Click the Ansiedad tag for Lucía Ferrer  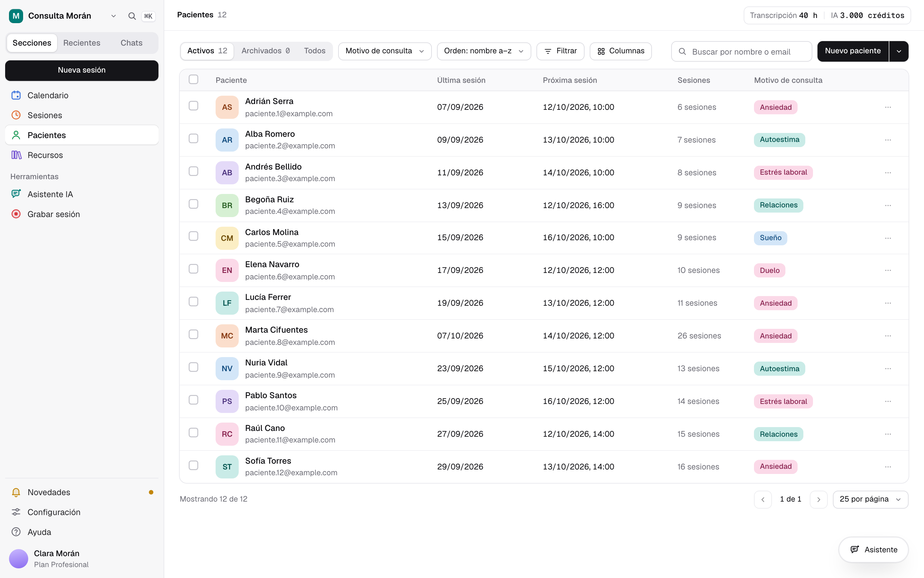tap(775, 303)
